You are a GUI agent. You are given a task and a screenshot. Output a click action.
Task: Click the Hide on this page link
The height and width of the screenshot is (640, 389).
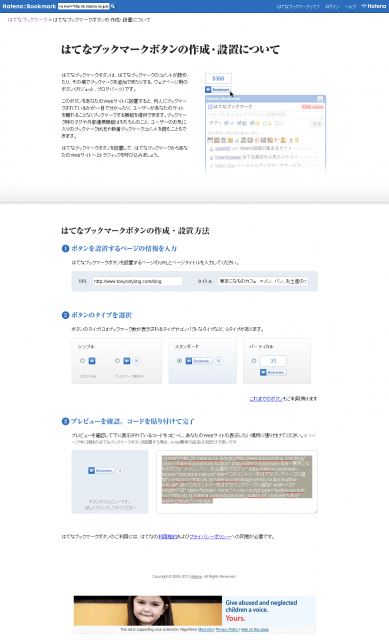pyautogui.click(x=255, y=629)
